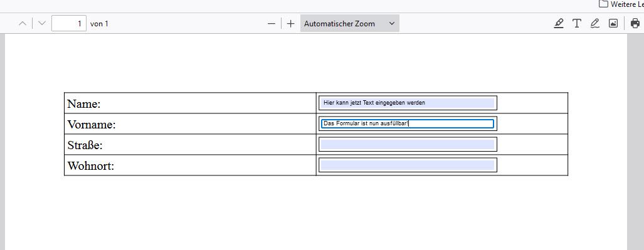Click the empty Straße field
Image resolution: width=644 pixels, height=250 pixels.
[408, 145]
